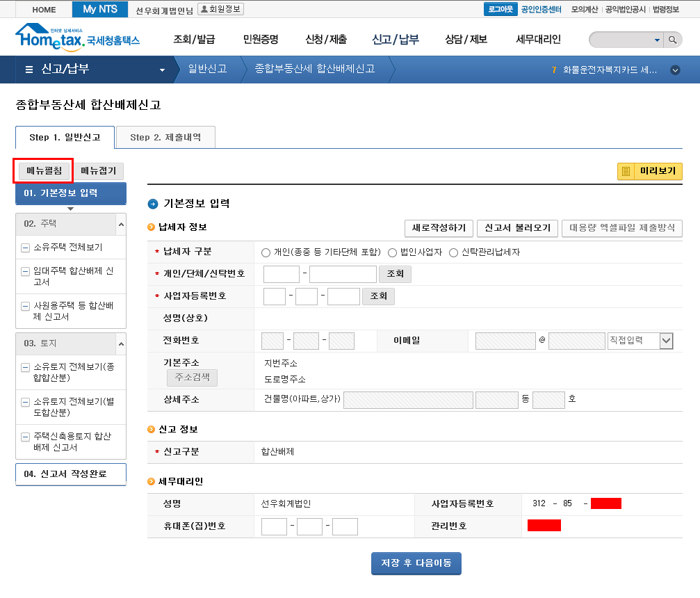
Task: Open the member info (회원정보) icon button
Action: pyautogui.click(x=220, y=9)
